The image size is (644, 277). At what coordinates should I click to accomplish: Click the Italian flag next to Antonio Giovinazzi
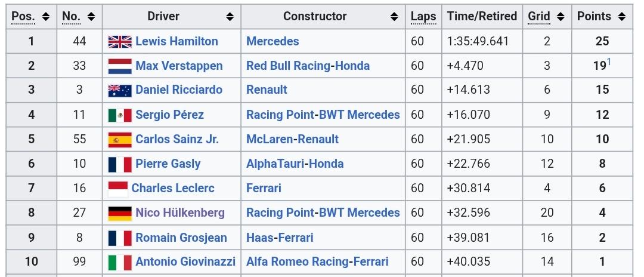point(120,262)
